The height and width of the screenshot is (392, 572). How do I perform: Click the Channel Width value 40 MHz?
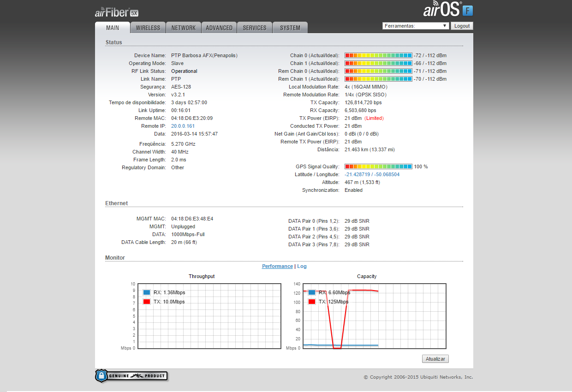[180, 152]
